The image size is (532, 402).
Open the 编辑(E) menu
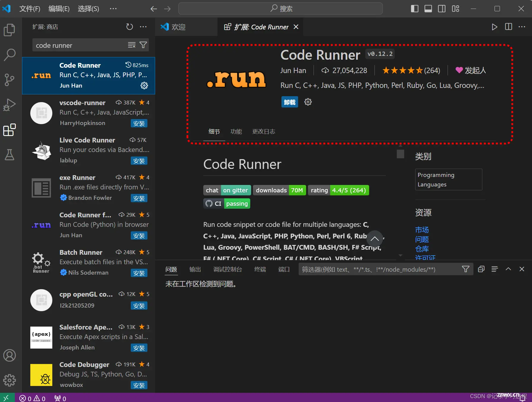pos(59,9)
